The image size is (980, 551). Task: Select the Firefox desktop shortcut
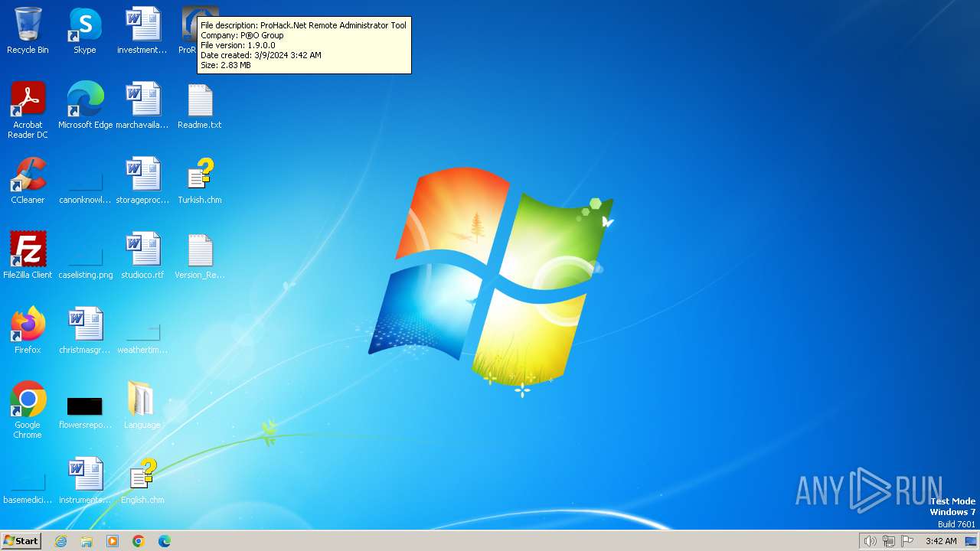click(28, 331)
